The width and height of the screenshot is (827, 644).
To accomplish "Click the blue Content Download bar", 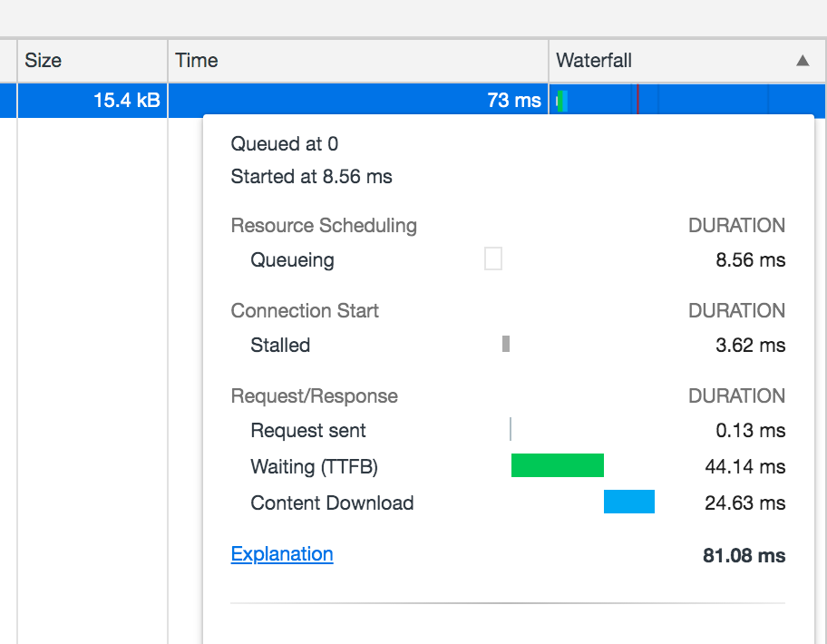I will (628, 502).
